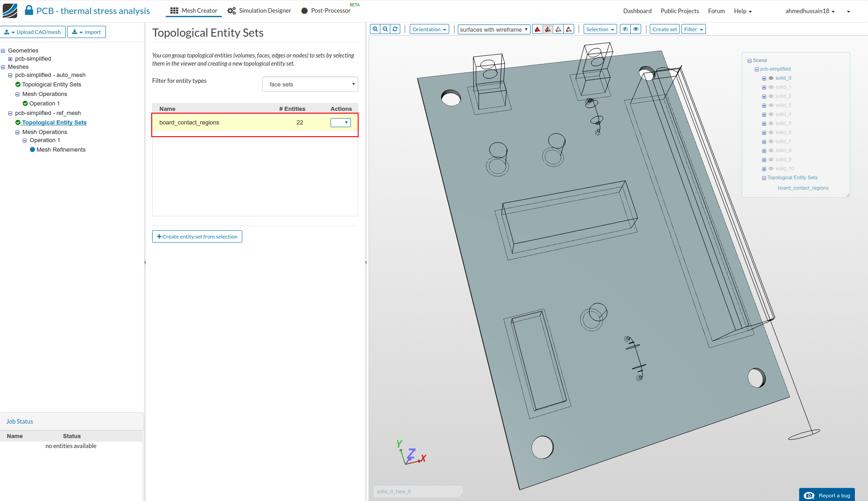
Task: Toggle visibility of solid_2
Action: [x=771, y=96]
